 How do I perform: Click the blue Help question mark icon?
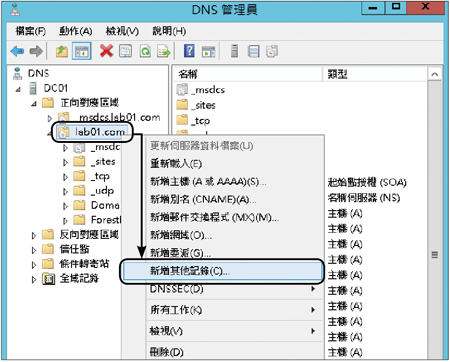click(x=189, y=51)
